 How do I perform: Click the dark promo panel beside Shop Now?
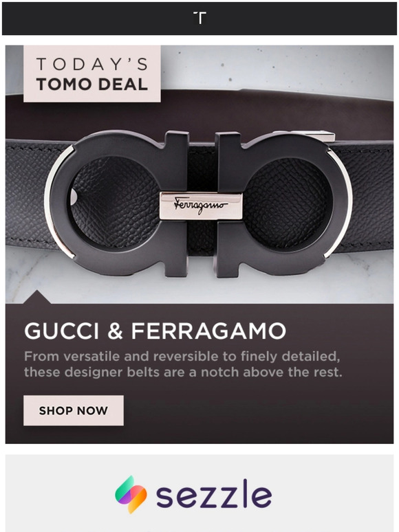[258, 410]
